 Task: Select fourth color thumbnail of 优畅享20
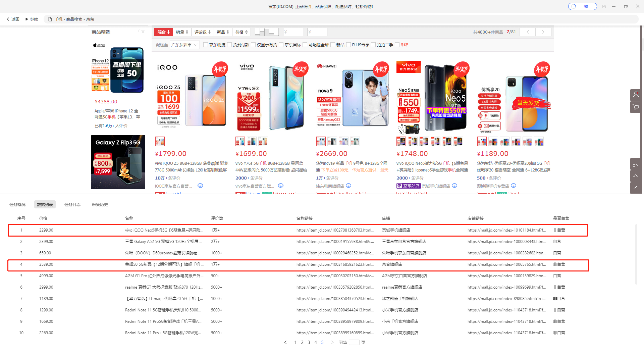click(x=516, y=142)
